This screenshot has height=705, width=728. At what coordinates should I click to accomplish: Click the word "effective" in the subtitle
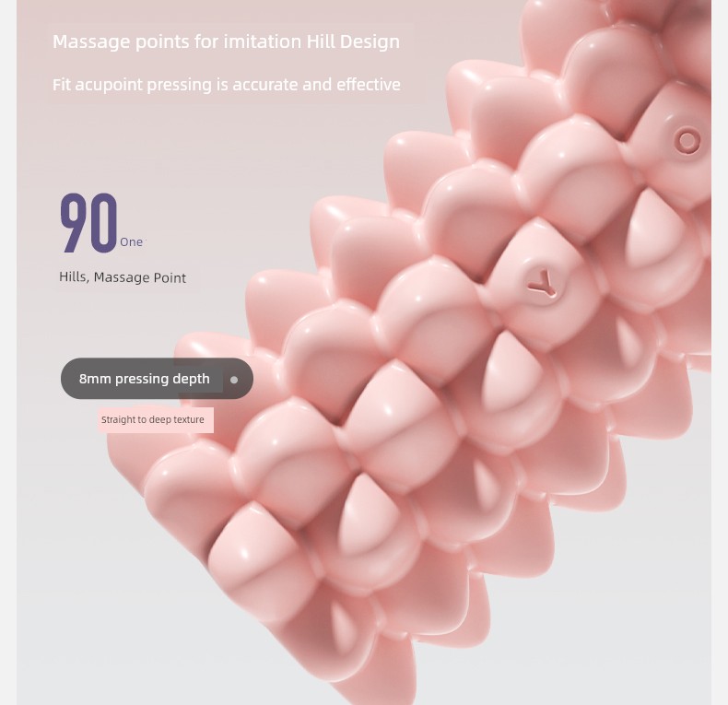(x=369, y=85)
